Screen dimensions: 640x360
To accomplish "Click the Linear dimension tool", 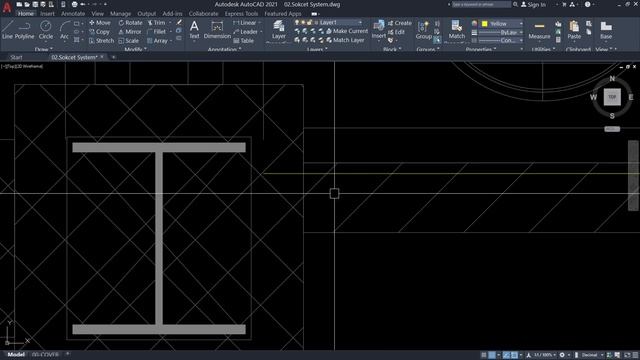I will click(x=245, y=23).
